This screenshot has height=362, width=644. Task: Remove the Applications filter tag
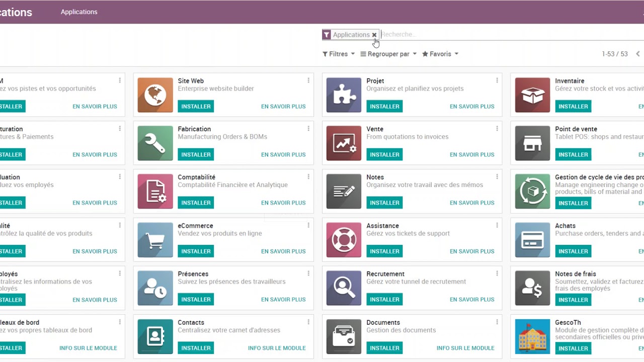(x=374, y=35)
